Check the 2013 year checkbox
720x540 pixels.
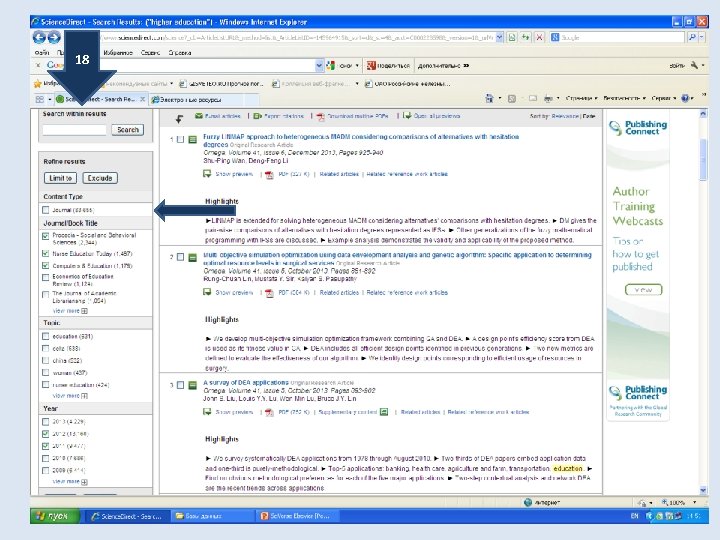[x=45, y=422]
